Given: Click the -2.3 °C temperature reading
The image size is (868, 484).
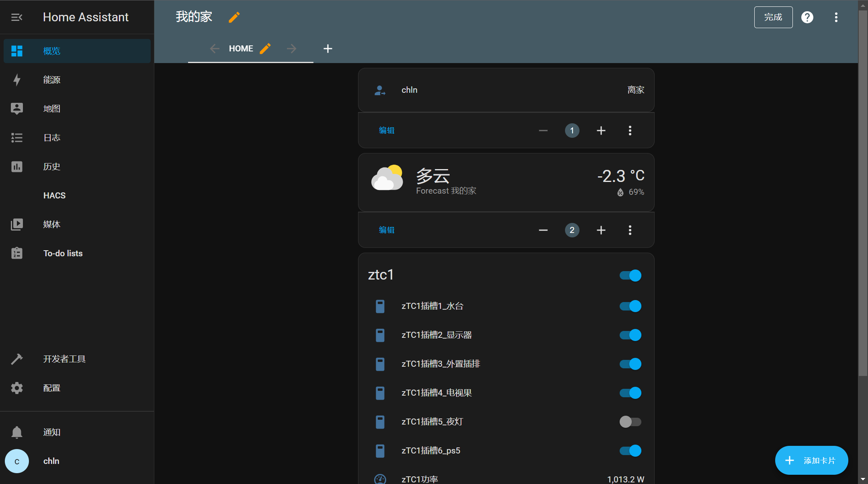Looking at the screenshot, I should point(621,176).
